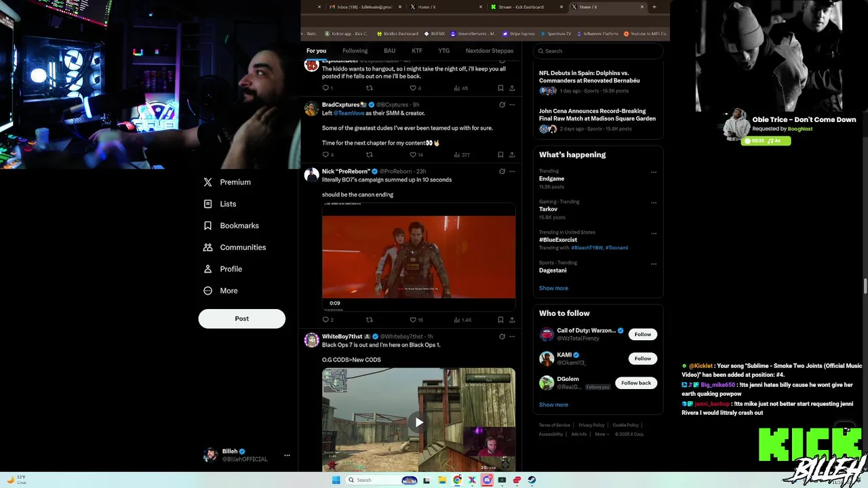Screen dimensions: 868x488
Task: Click the X search field
Action: [x=598, y=51]
